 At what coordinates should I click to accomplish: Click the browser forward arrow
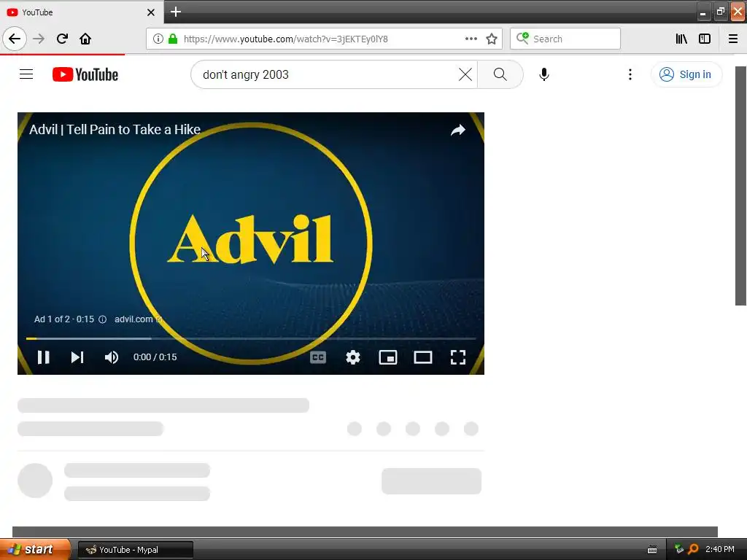click(39, 39)
